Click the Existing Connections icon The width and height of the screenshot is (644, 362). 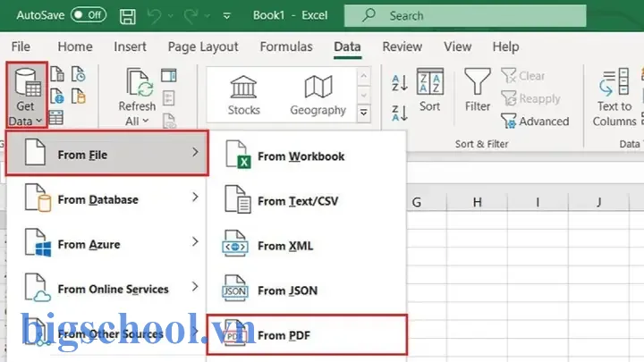[79, 97]
